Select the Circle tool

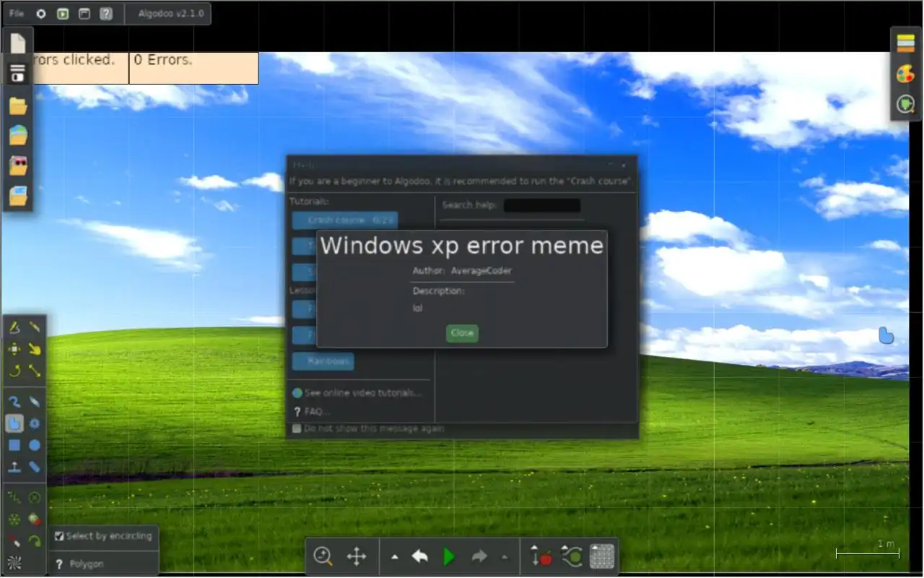pyautogui.click(x=34, y=445)
